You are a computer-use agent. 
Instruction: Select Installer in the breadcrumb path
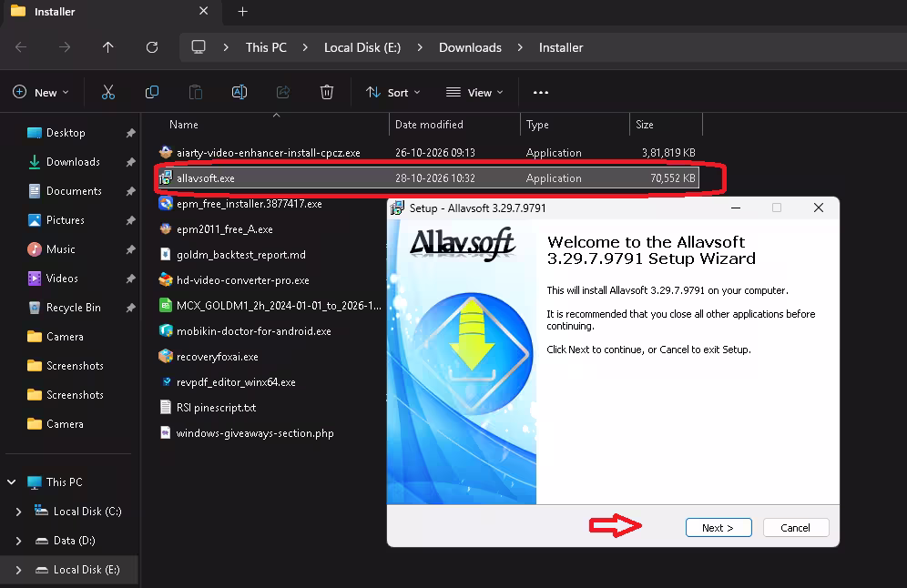pos(561,48)
